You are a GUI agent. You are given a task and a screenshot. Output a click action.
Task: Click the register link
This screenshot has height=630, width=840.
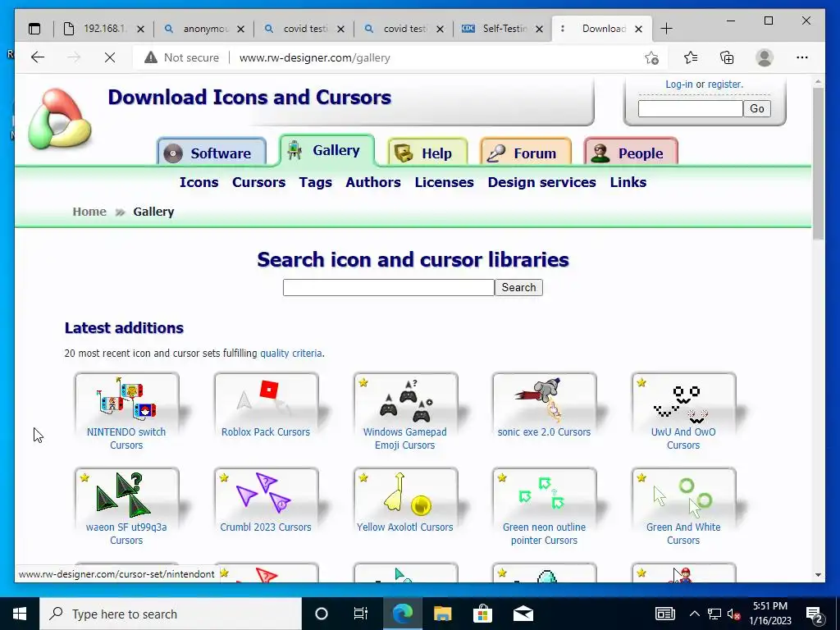725,84
